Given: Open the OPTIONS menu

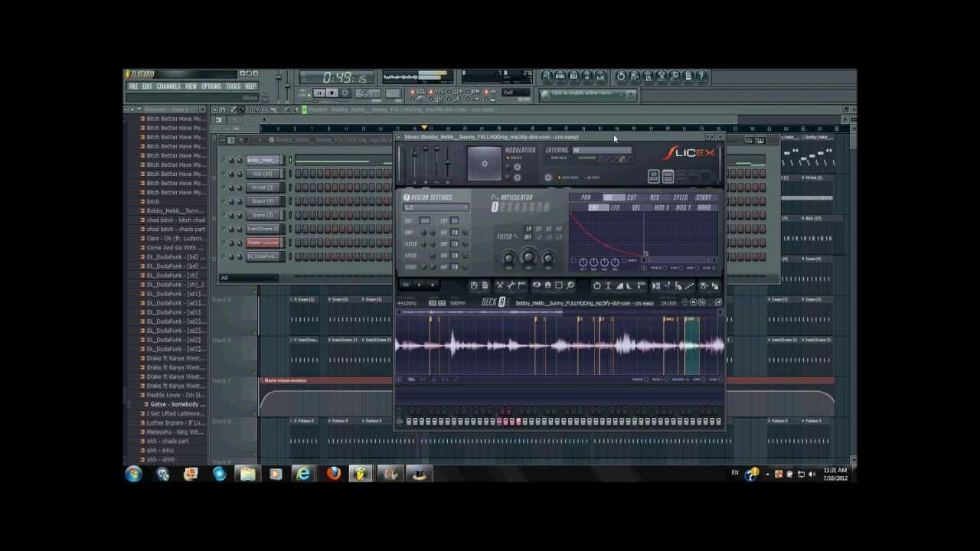Looking at the screenshot, I should tap(211, 86).
